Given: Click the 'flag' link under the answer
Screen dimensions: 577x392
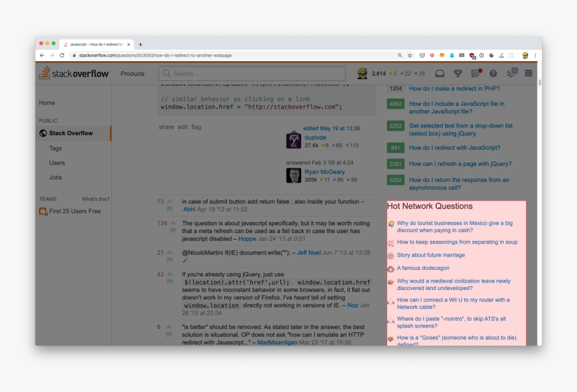Looking at the screenshot, I should 196,127.
